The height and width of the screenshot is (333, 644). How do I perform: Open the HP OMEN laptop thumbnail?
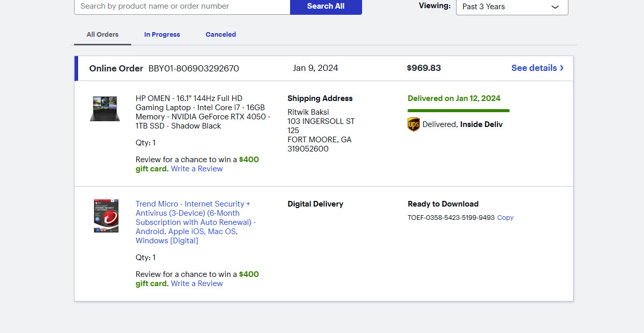(x=105, y=109)
